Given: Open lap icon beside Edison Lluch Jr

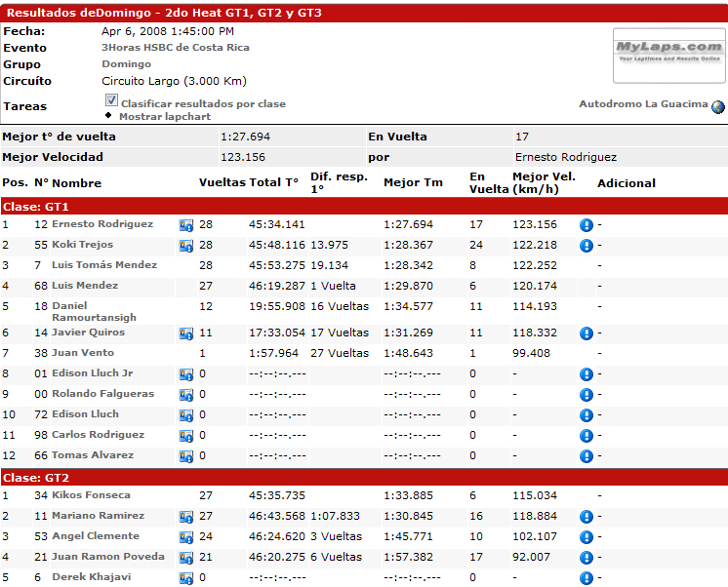Looking at the screenshot, I should point(186,374).
